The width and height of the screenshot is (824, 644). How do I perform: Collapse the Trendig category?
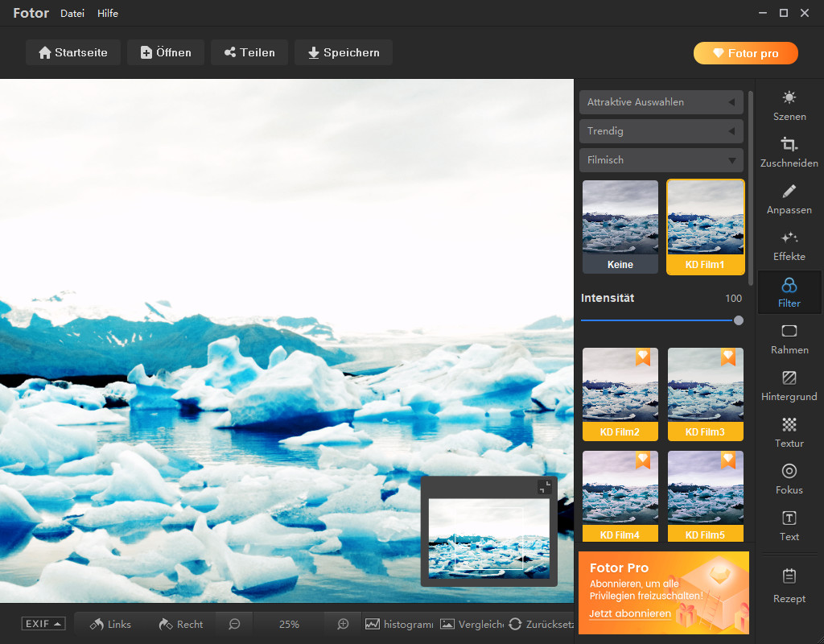pos(661,130)
